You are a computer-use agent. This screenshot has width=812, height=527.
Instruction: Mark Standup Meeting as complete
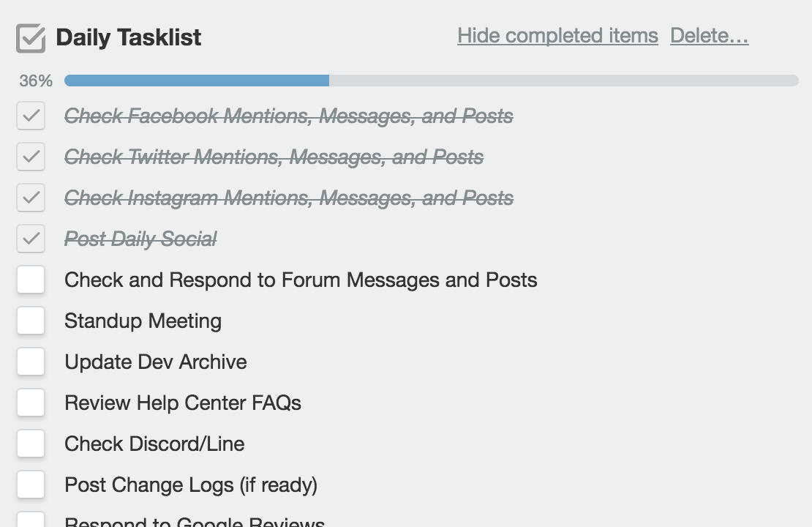[x=31, y=321]
